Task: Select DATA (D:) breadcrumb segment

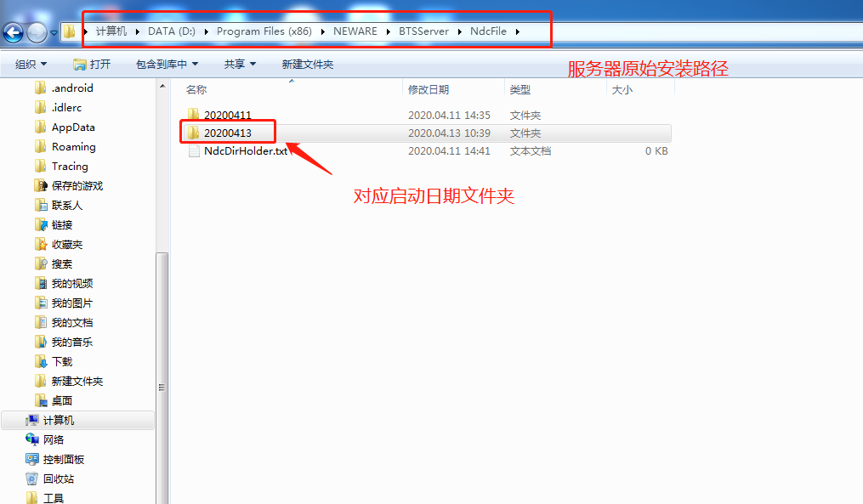Action: [x=172, y=31]
